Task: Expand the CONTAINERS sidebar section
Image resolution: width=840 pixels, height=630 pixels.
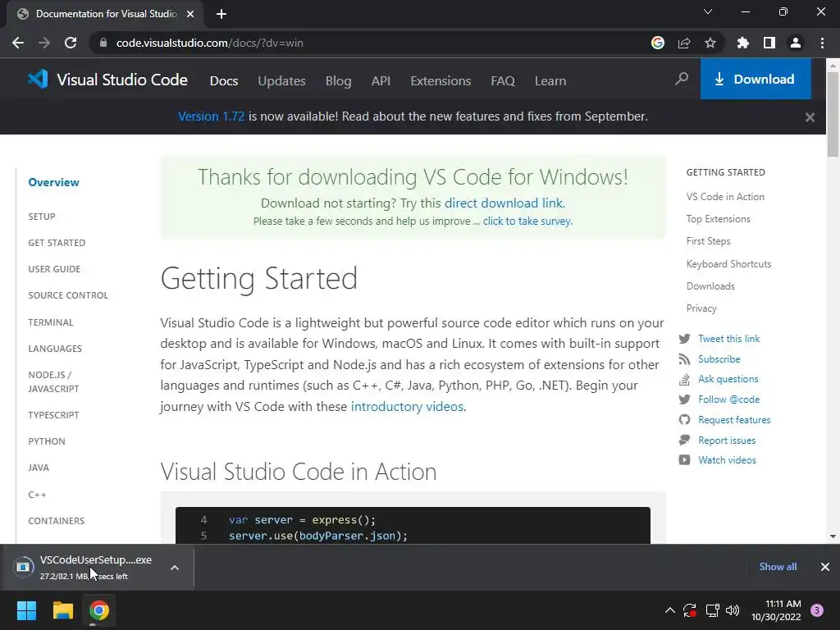Action: tap(57, 521)
